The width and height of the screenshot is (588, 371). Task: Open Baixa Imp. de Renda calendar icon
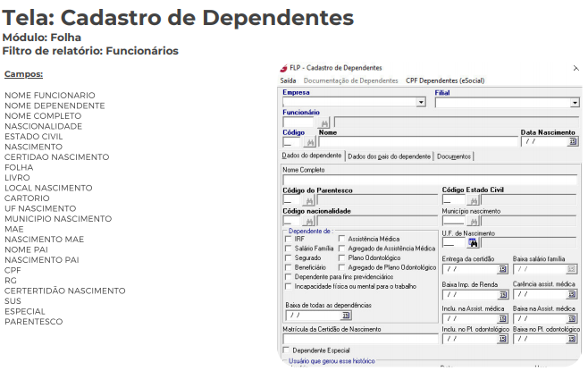(502, 294)
